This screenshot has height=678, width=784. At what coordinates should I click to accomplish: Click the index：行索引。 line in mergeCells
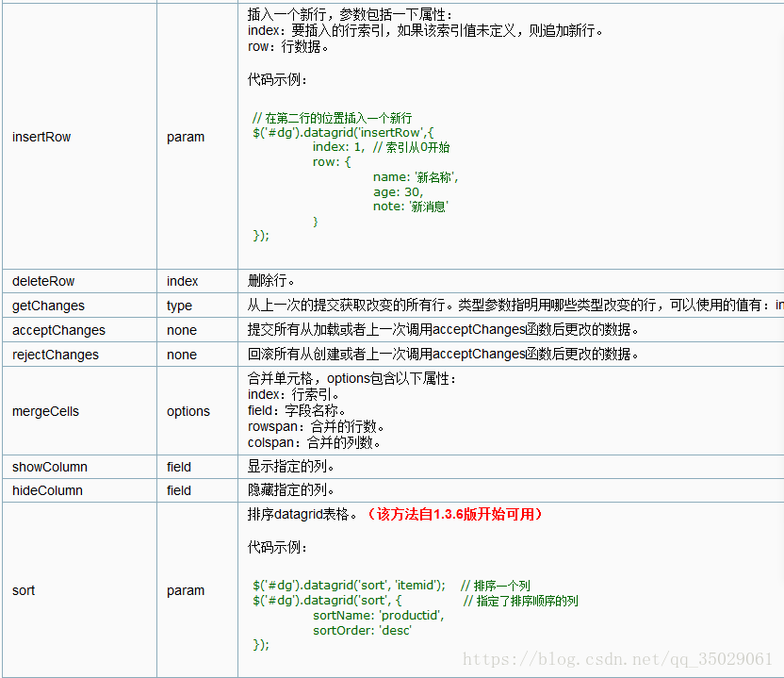[x=293, y=395]
